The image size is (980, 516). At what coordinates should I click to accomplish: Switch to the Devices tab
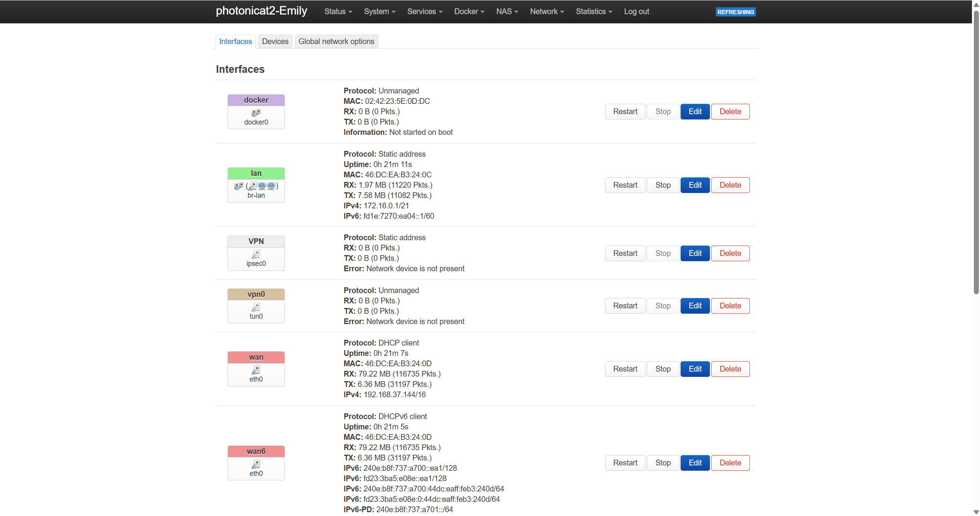coord(275,41)
